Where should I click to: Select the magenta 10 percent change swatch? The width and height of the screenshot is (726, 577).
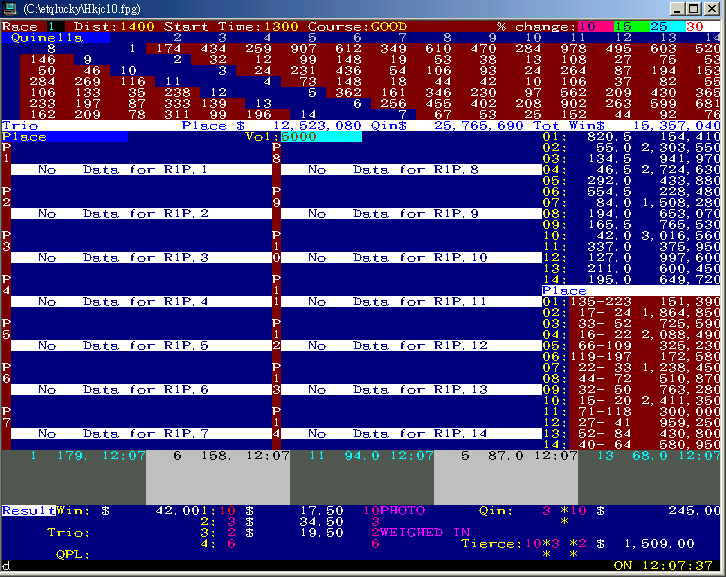click(x=587, y=25)
